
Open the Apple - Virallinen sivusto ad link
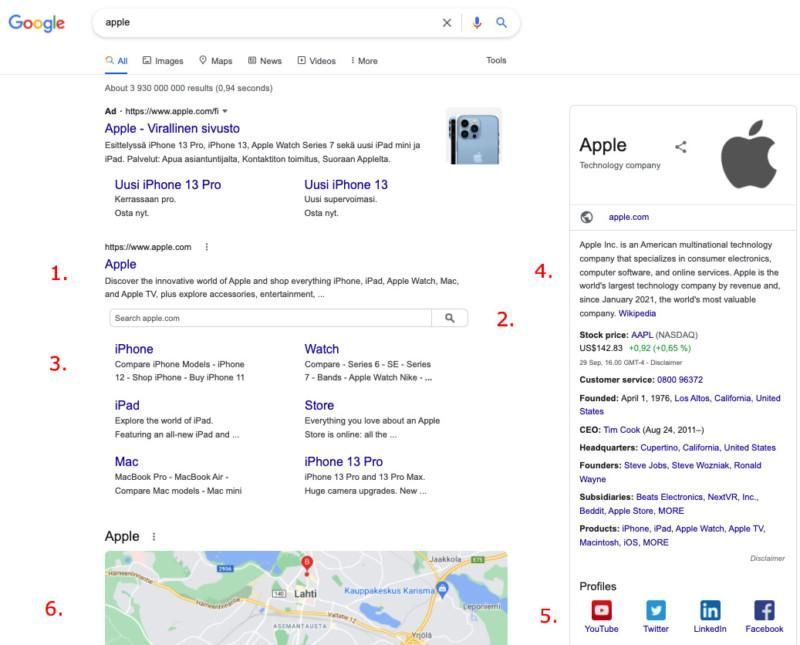tap(172, 128)
